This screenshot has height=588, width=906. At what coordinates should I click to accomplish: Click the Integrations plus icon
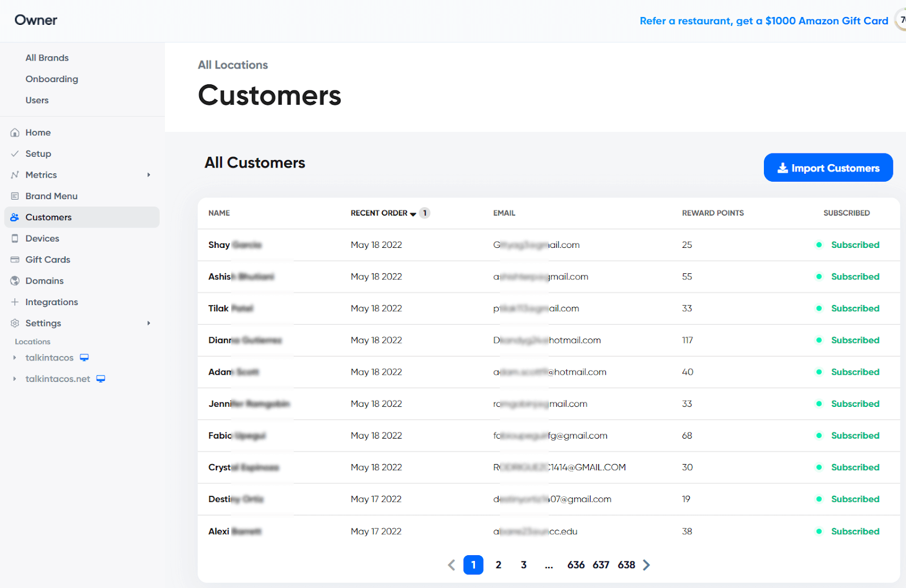[15, 302]
